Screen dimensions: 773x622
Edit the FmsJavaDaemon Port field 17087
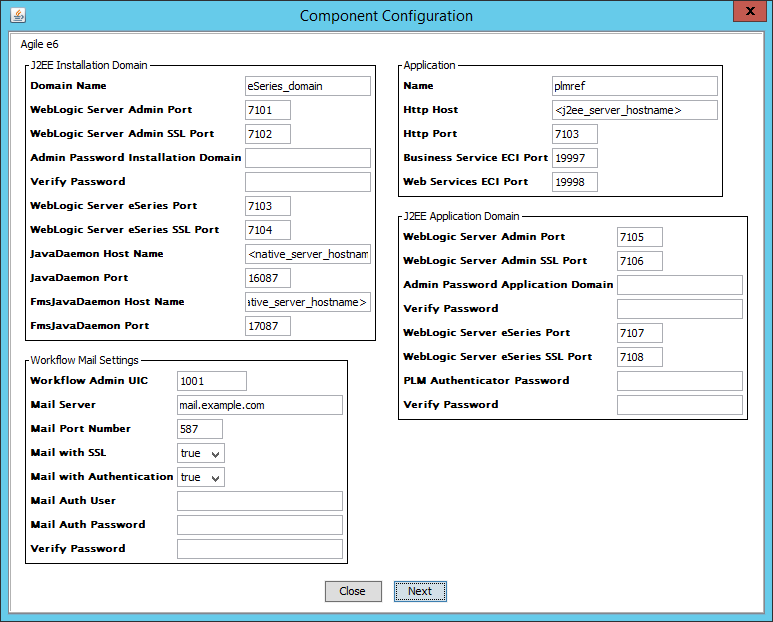(268, 326)
